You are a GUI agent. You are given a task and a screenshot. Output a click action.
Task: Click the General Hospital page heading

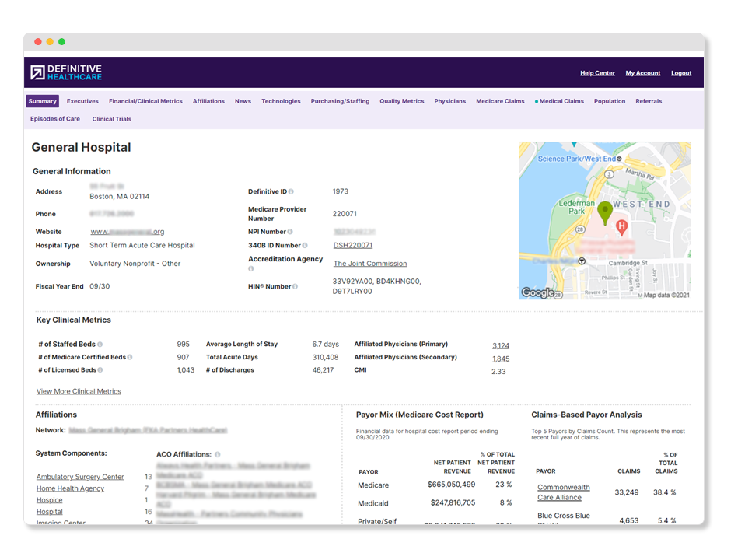click(81, 148)
